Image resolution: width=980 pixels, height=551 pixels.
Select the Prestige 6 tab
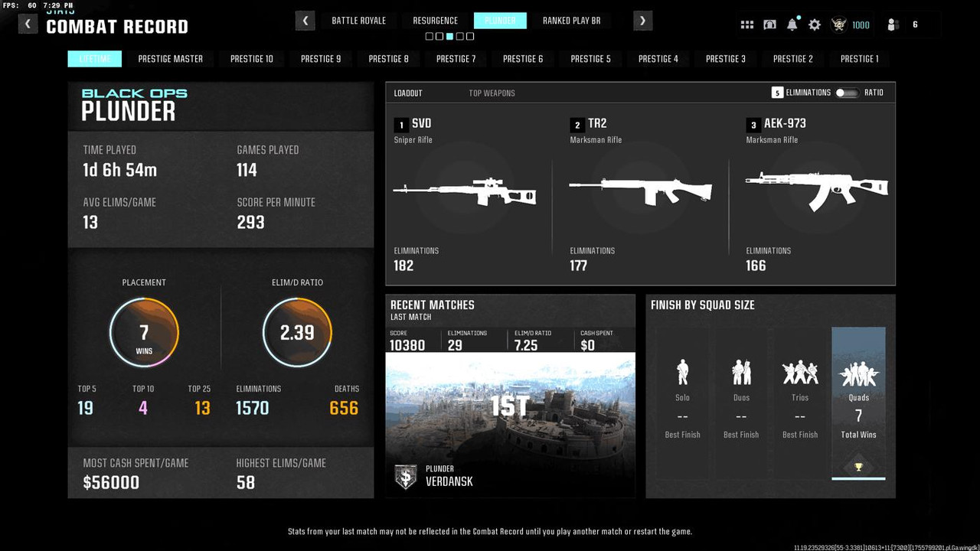[523, 59]
